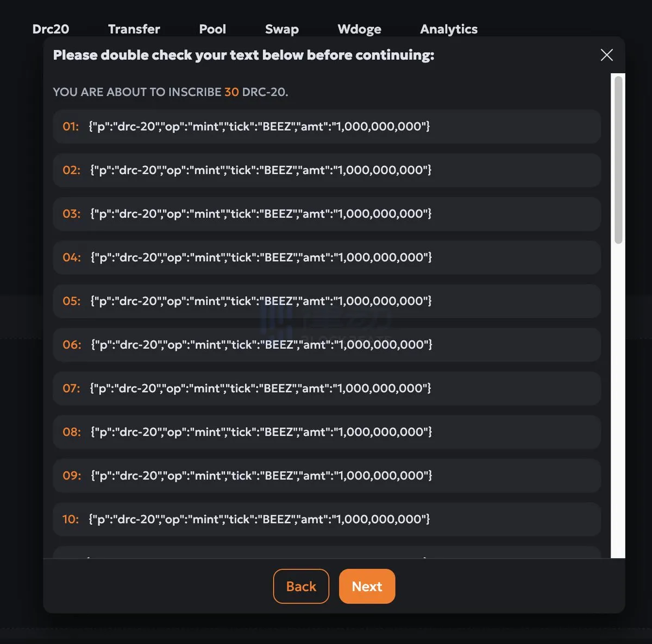Screen dimensions: 652x644
Task: Select inscription row 05
Action: click(327, 301)
